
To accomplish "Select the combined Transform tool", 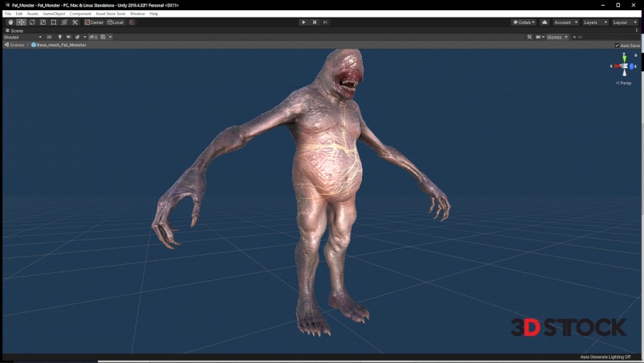I will tap(64, 23).
